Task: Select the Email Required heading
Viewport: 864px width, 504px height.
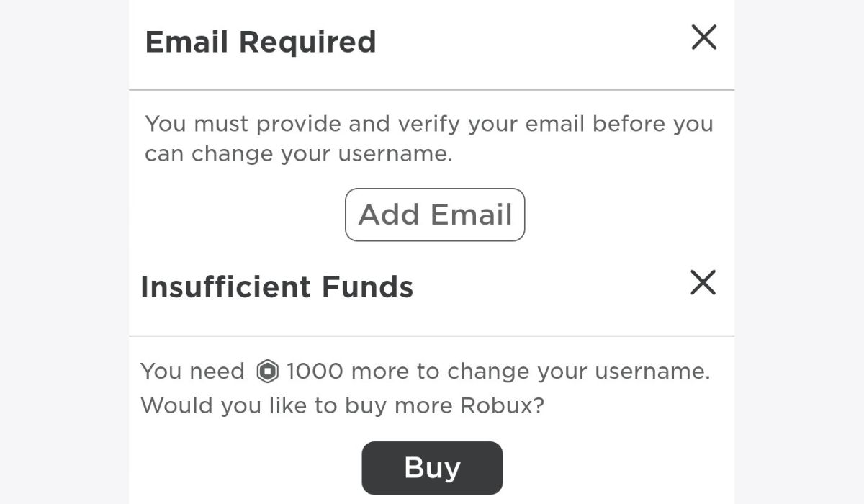Action: point(261,42)
